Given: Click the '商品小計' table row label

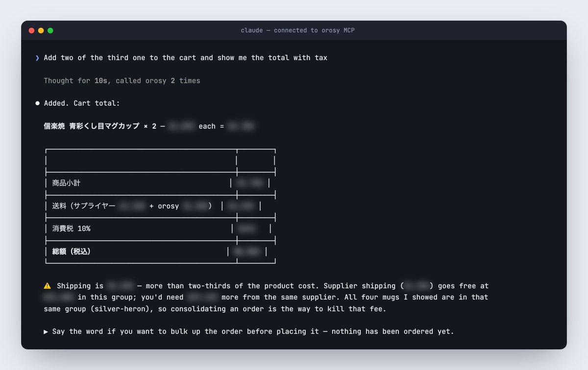Looking at the screenshot, I should tap(66, 183).
